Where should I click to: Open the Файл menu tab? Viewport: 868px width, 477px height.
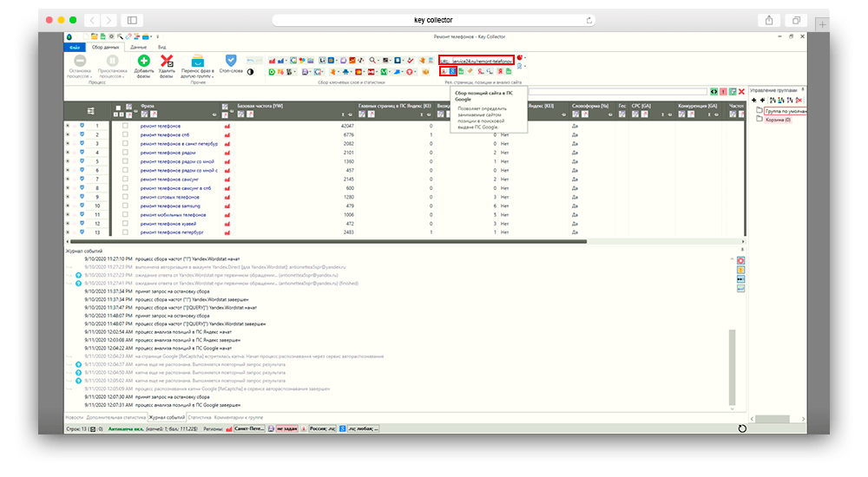point(75,48)
